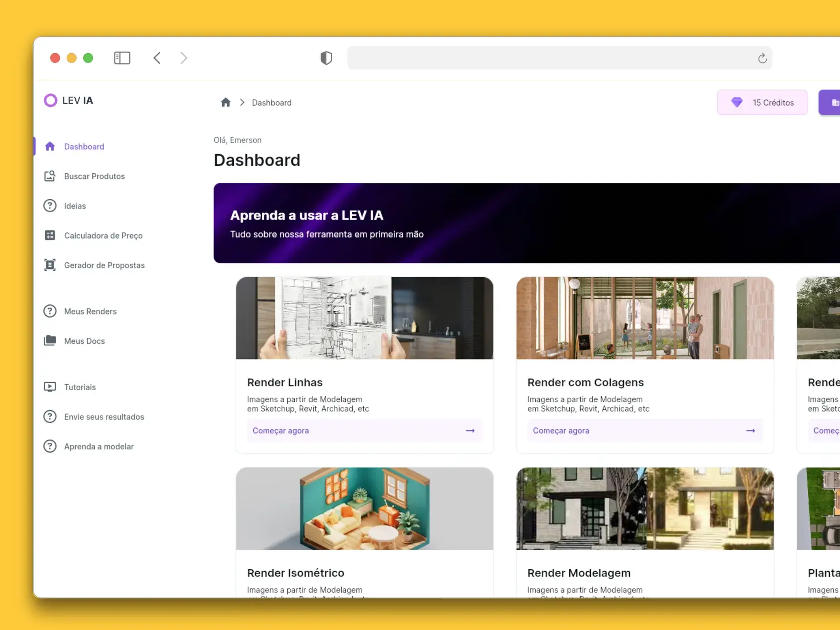Viewport: 840px width, 630px height.
Task: Click the Aprenda a usar a LEV IA banner
Action: point(527,223)
